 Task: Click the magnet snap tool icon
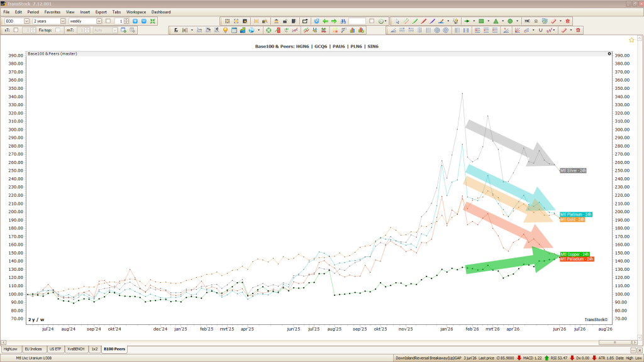pos(540,30)
